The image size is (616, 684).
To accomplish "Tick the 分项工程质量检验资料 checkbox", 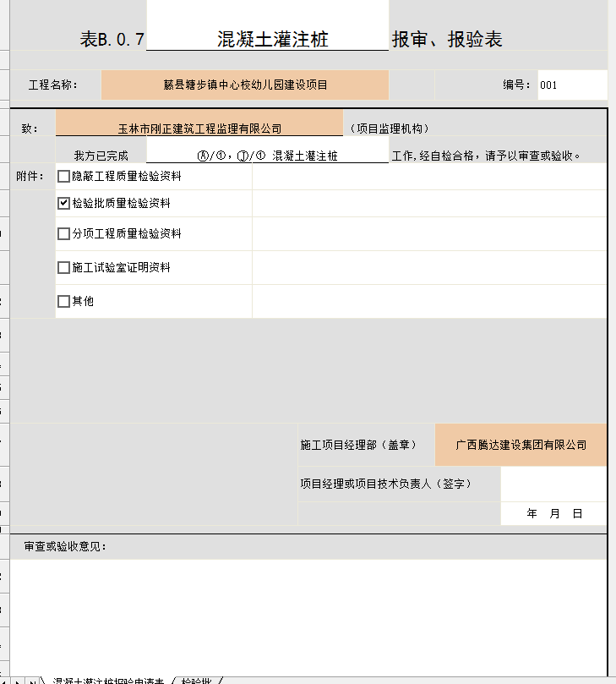I will (63, 234).
